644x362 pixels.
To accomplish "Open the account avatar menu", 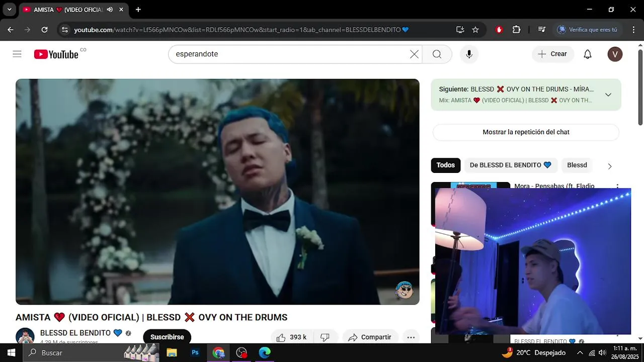I will 615,54.
